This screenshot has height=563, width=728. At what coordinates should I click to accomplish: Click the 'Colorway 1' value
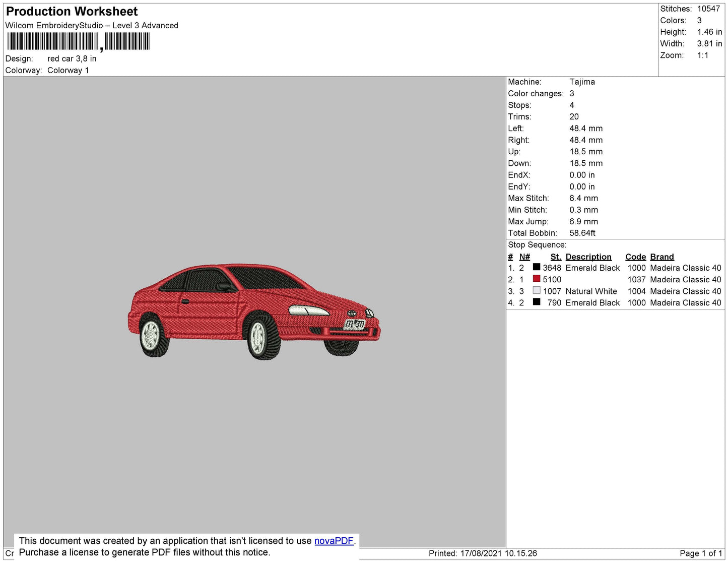tap(68, 71)
